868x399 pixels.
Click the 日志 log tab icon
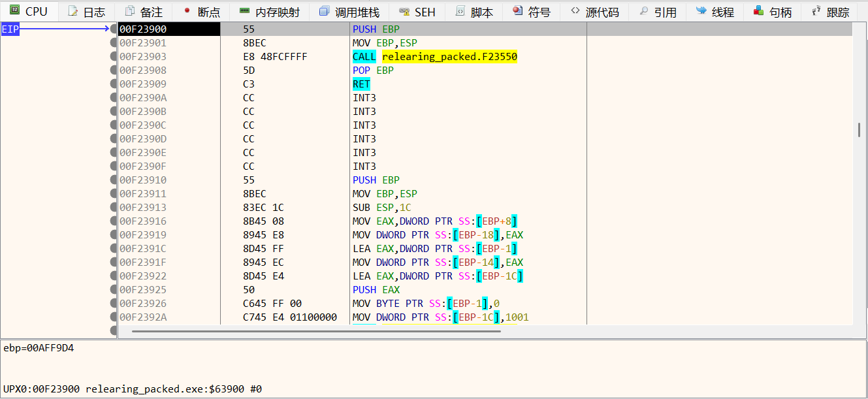point(72,12)
